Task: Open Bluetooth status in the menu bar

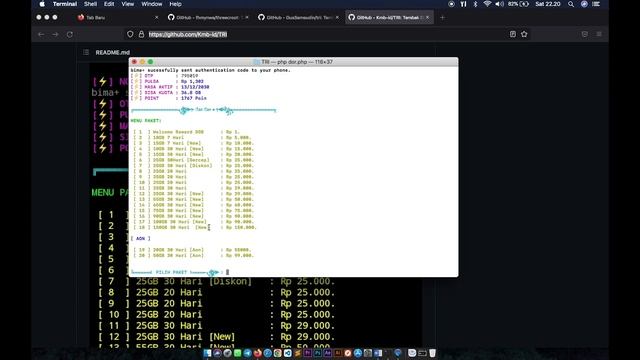Action: point(475,4)
